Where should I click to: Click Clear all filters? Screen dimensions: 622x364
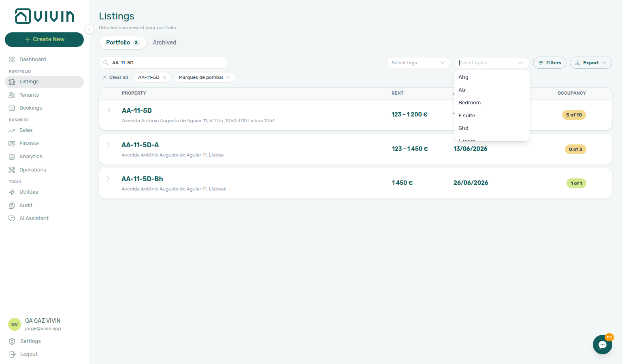point(115,77)
